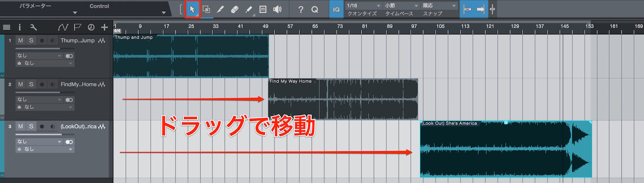Open input dropdown on Thump..Jump track
Screen dimensions: 644x183
(39, 56)
